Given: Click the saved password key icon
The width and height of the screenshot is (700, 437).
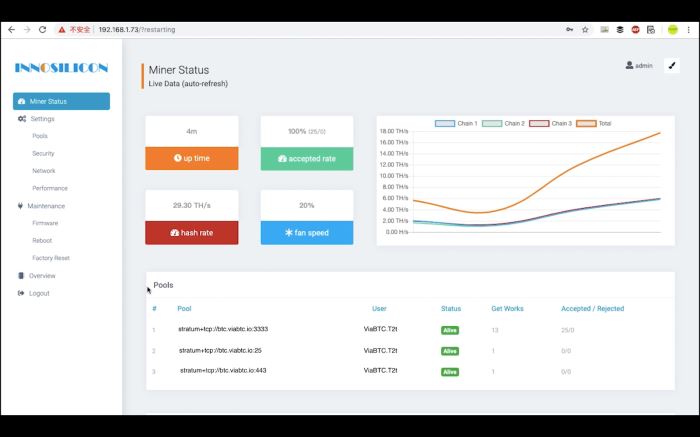Looking at the screenshot, I should 569,29.
